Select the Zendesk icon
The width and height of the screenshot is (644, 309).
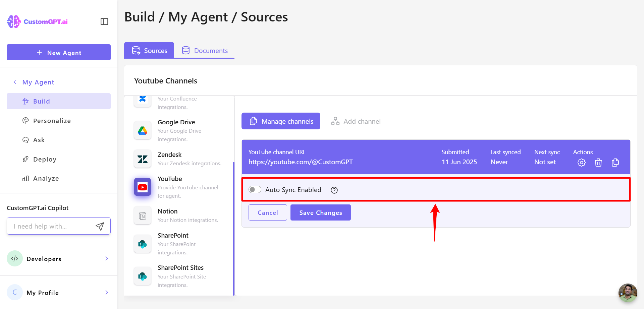[x=143, y=159]
